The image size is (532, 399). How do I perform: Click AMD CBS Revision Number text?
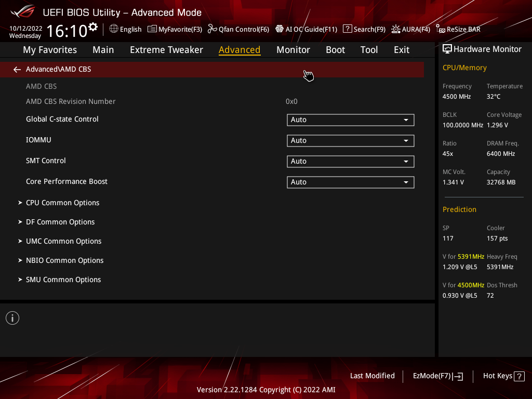point(71,101)
